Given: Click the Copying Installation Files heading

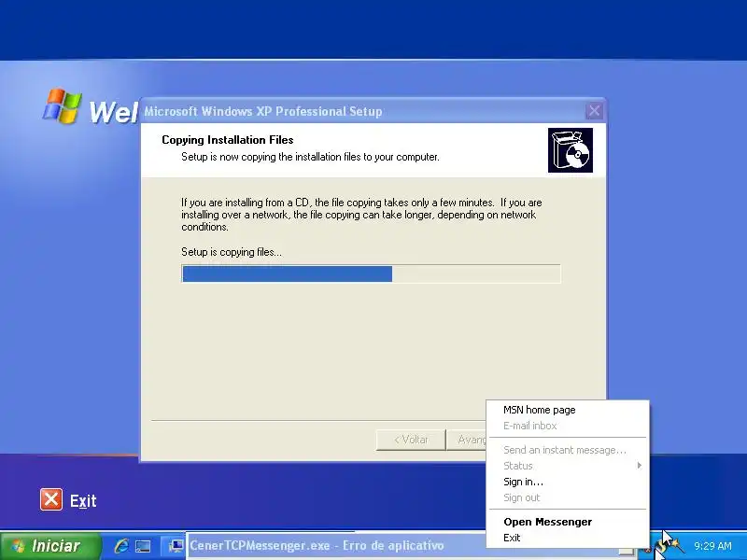Looking at the screenshot, I should pos(228,139).
